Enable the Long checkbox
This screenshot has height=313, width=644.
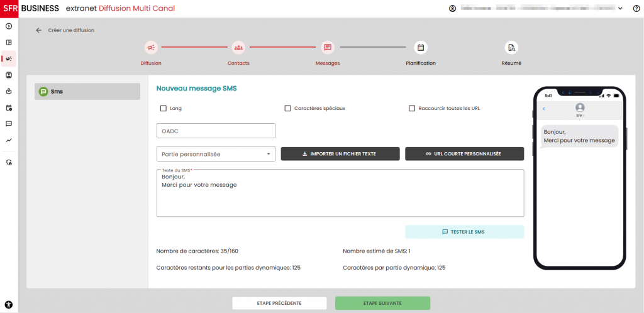[164, 108]
